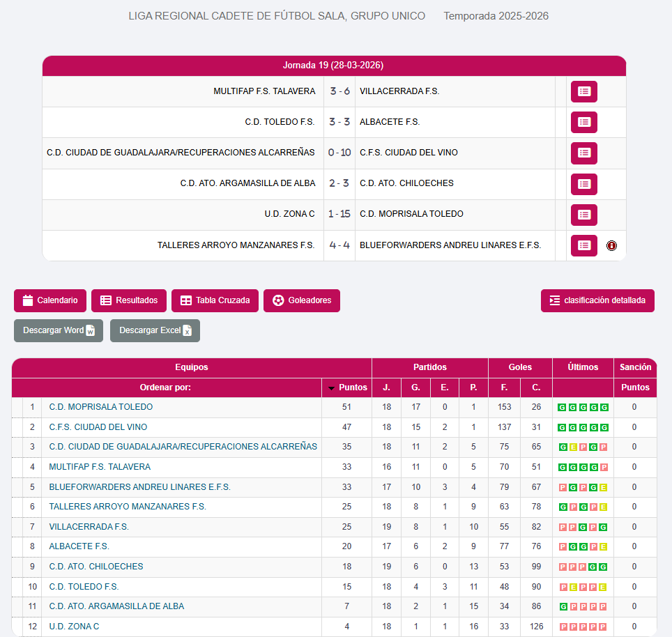Screen dimensions: 672x637
Task: Click first G result badge for MOPRISALA TOLEDO
Action: (x=562, y=408)
